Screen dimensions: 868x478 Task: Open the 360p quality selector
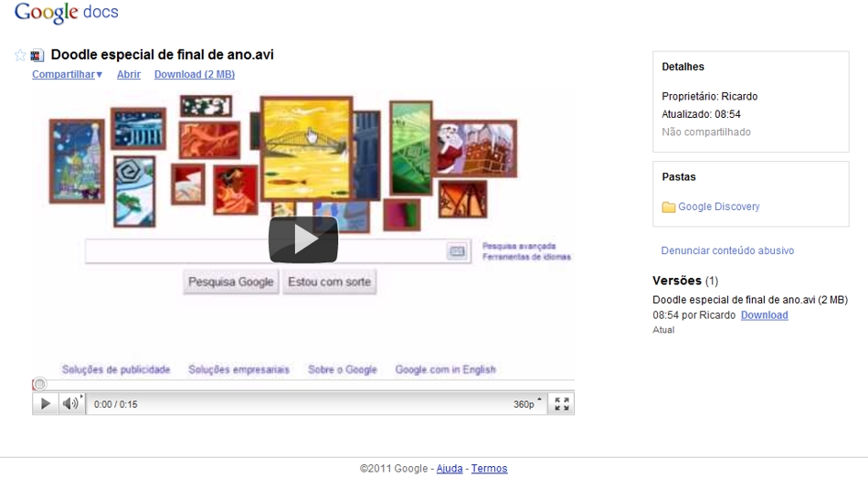point(527,404)
